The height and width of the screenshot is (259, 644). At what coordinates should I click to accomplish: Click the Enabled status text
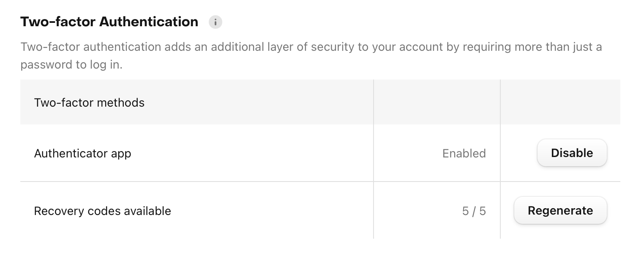point(464,153)
